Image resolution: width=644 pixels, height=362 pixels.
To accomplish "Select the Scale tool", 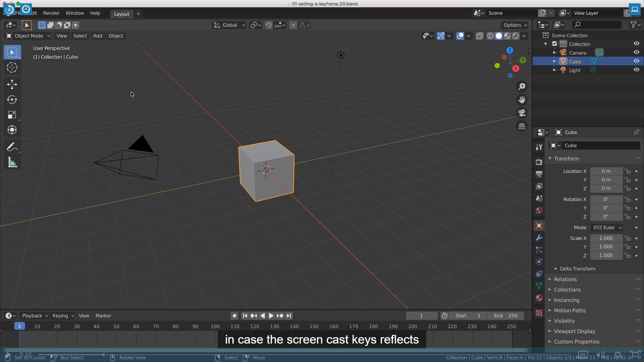I will tap(12, 115).
